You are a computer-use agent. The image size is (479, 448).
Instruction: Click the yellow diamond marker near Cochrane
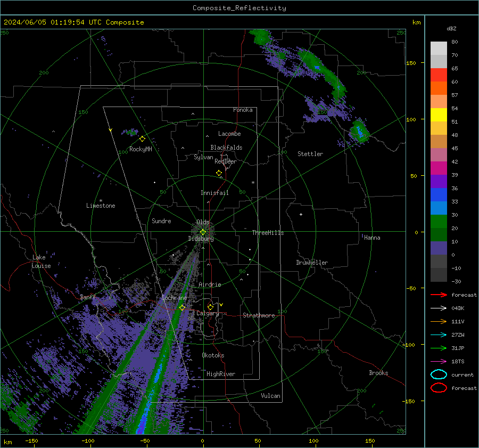tap(183, 308)
